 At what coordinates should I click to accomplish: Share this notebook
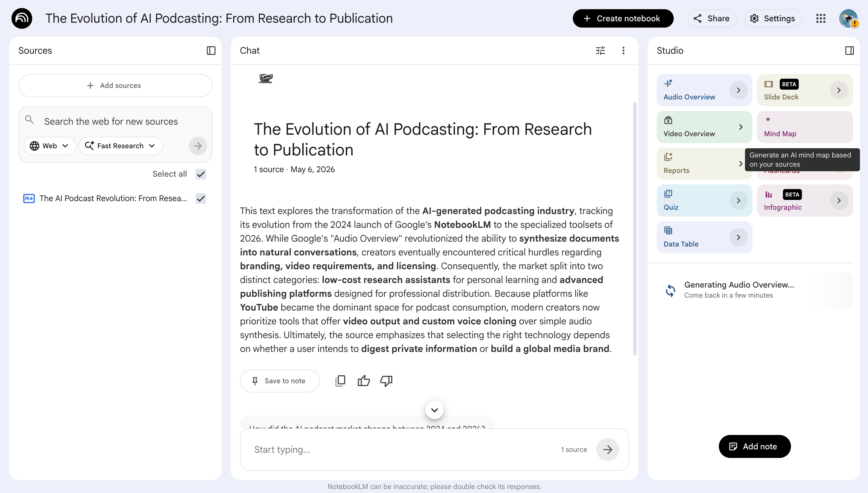[x=712, y=18]
